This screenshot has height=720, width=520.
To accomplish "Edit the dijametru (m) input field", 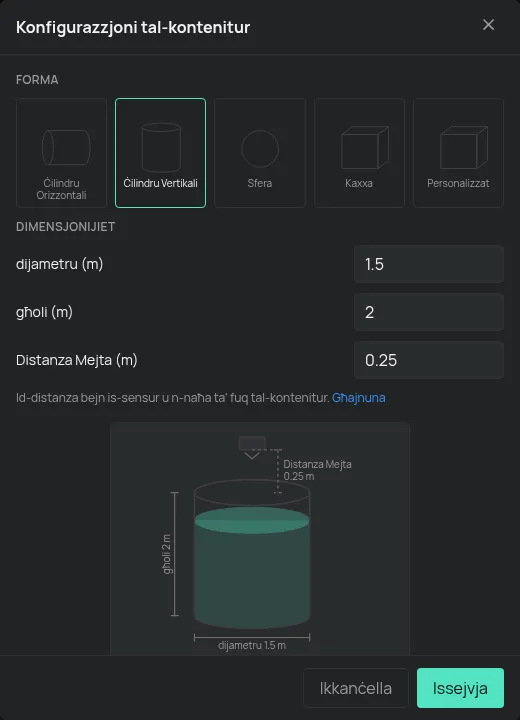I will point(429,264).
